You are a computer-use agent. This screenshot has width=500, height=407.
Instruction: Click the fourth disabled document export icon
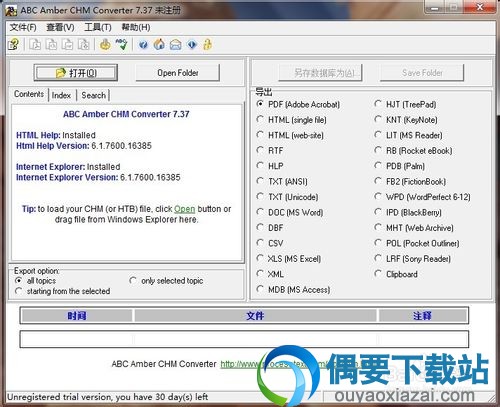pyautogui.click(x=84, y=44)
